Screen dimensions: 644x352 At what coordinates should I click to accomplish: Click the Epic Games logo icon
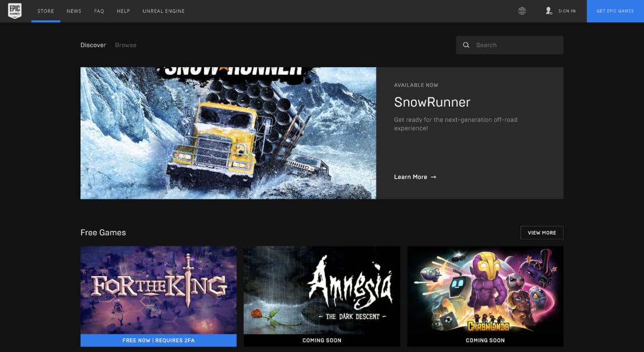[15, 11]
